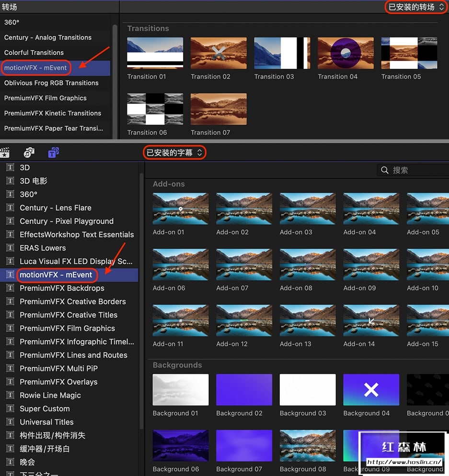Open the Photos and Audio sidebar icon
The image size is (449, 476).
click(29, 152)
